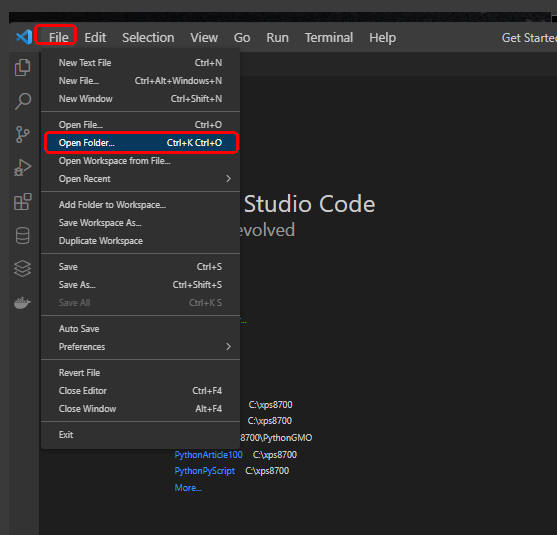Screen dimensions: 557x535
Task: Choose New File... entry
Action: (140, 81)
